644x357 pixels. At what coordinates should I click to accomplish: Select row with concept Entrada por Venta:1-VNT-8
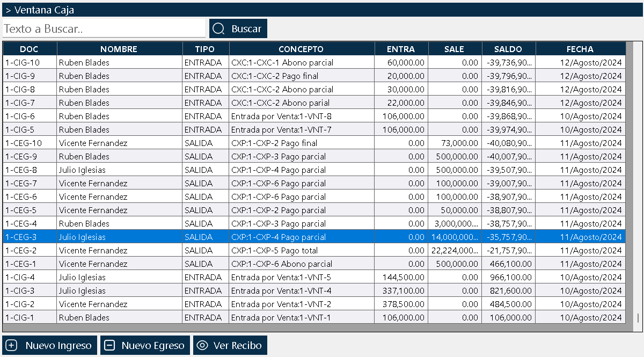[x=314, y=116]
